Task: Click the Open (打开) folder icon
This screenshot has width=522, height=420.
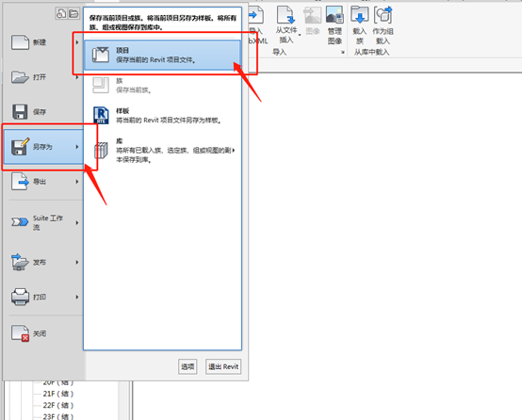Action: pyautogui.click(x=20, y=77)
